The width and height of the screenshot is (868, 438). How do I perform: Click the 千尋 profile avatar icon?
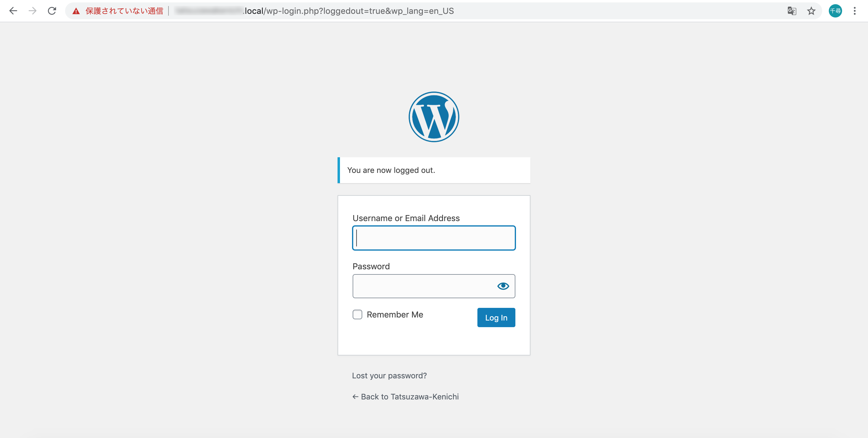(836, 11)
